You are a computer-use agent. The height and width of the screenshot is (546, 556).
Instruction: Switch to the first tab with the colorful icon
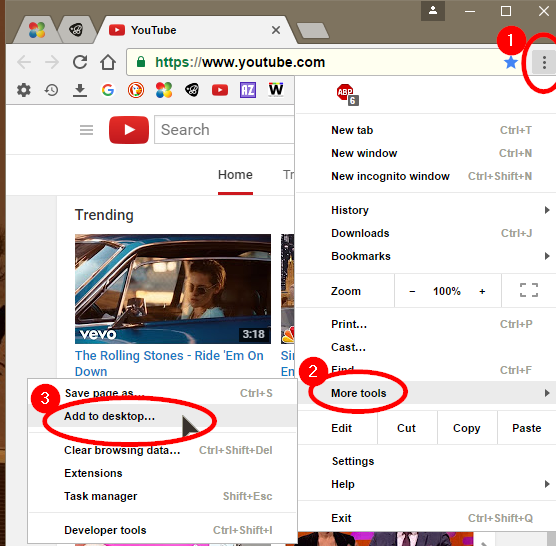coord(37,30)
